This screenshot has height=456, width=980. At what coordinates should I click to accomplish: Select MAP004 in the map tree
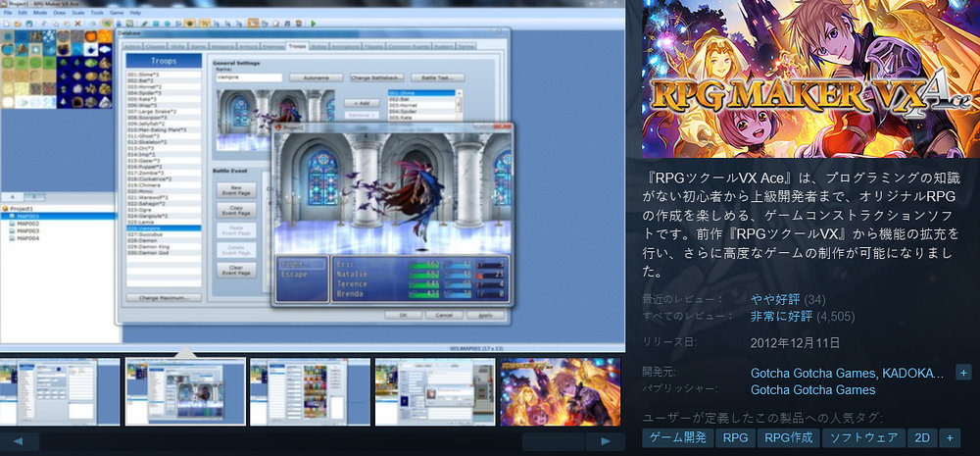click(28, 238)
